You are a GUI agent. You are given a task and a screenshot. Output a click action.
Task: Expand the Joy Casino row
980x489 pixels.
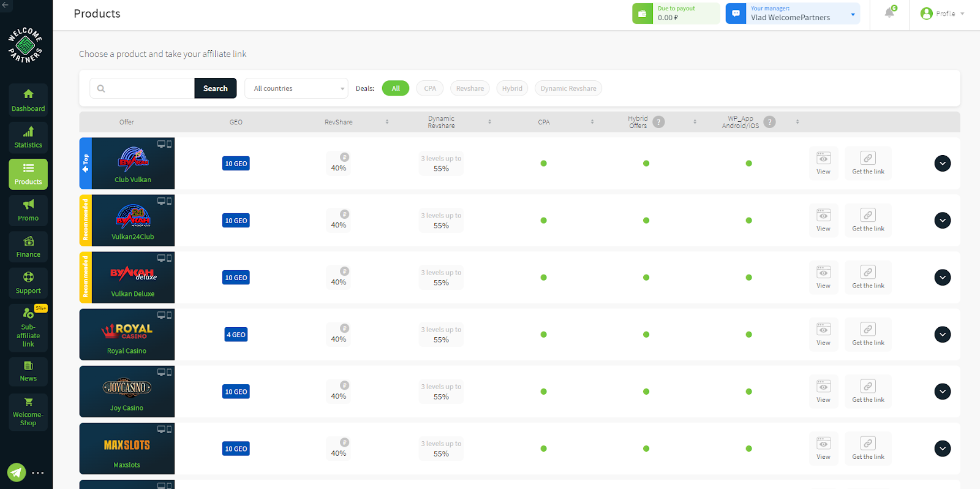(943, 392)
